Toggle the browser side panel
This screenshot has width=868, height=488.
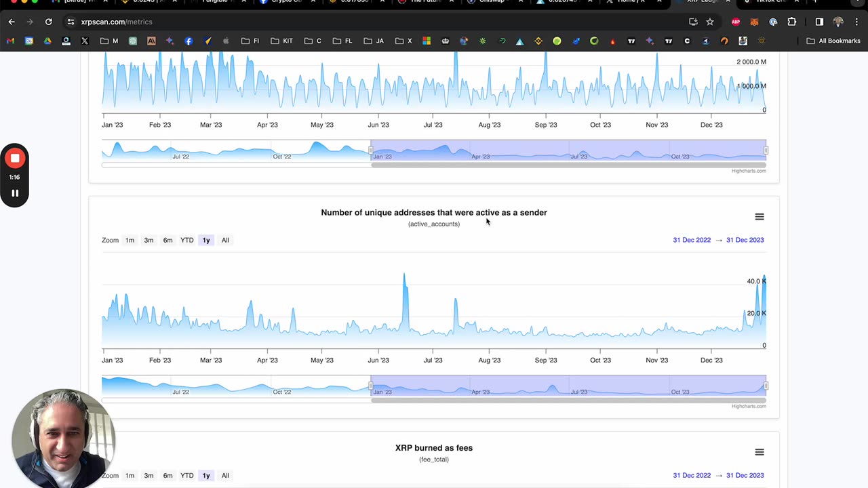[819, 22]
